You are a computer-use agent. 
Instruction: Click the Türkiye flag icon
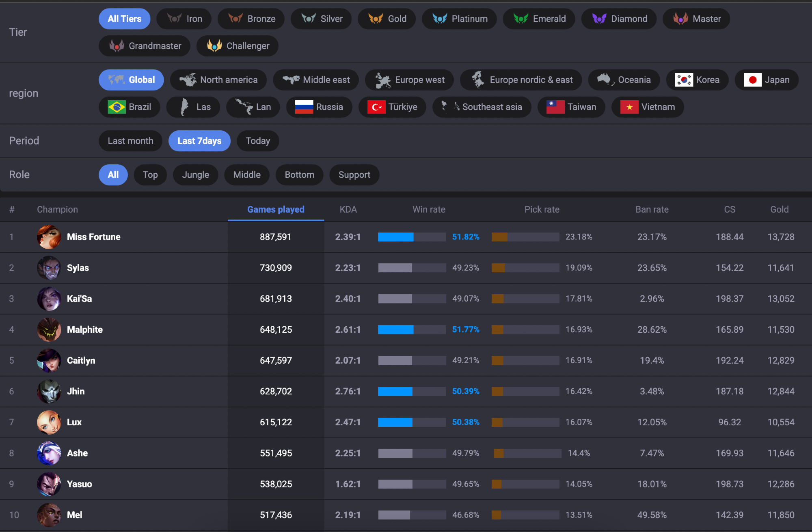point(376,107)
